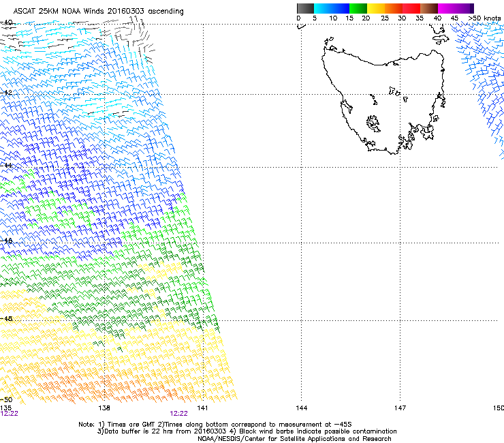Click the '25' legend scale number
The image size is (504, 443).
[385, 18]
